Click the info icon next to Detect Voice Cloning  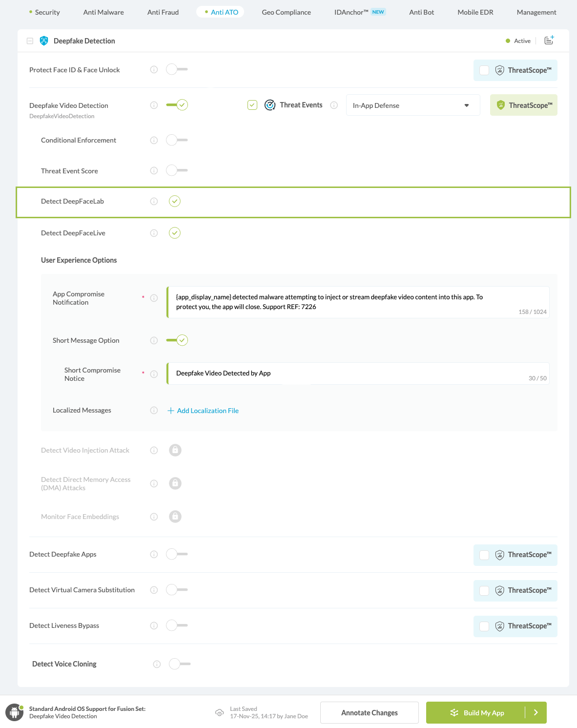[x=156, y=664]
